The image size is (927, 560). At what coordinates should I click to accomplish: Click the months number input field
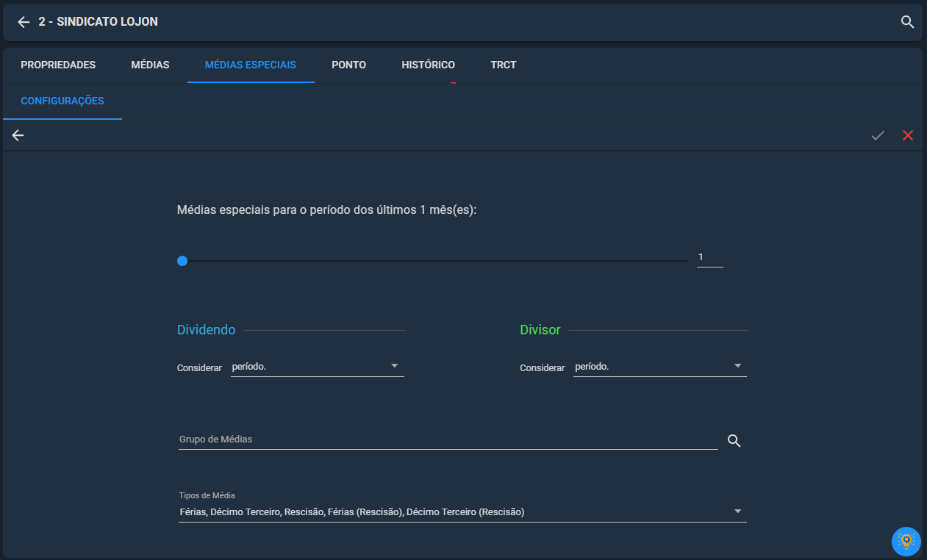709,258
